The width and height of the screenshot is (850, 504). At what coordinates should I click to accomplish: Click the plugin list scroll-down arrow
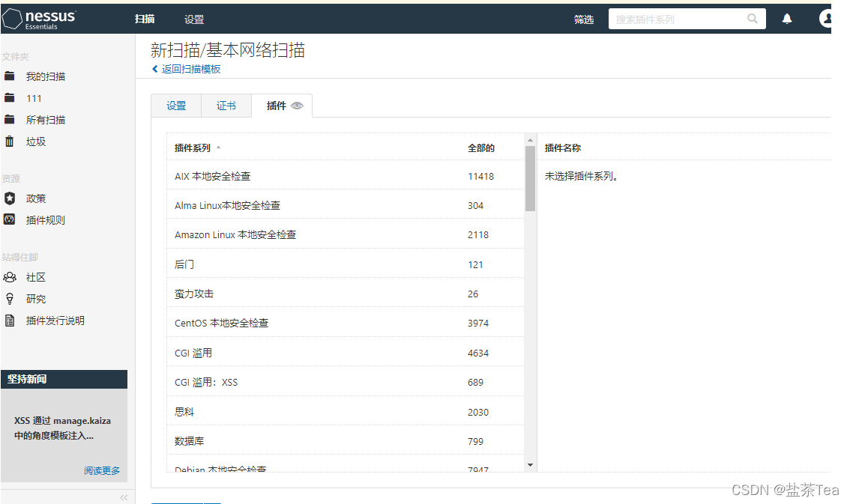pos(530,465)
